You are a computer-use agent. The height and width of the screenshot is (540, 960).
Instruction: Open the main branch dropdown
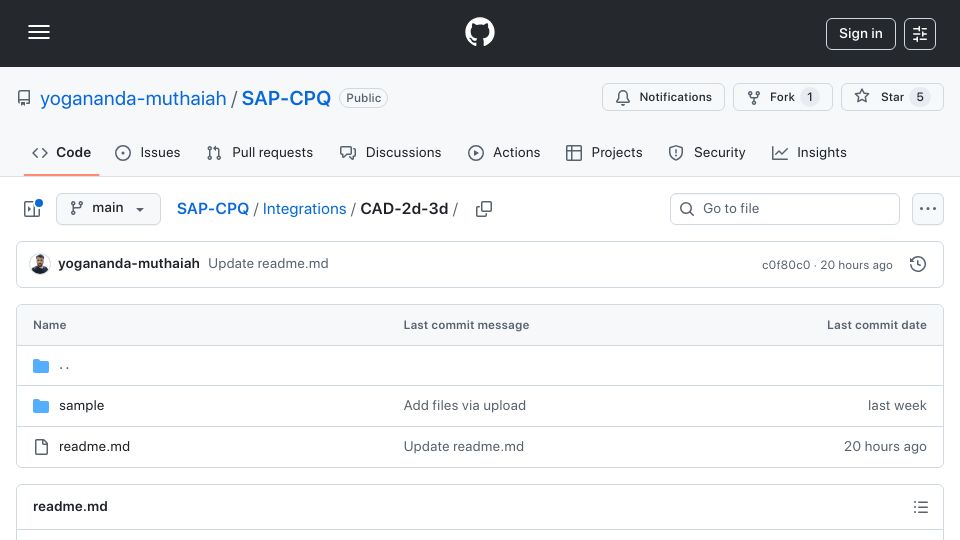click(x=108, y=209)
